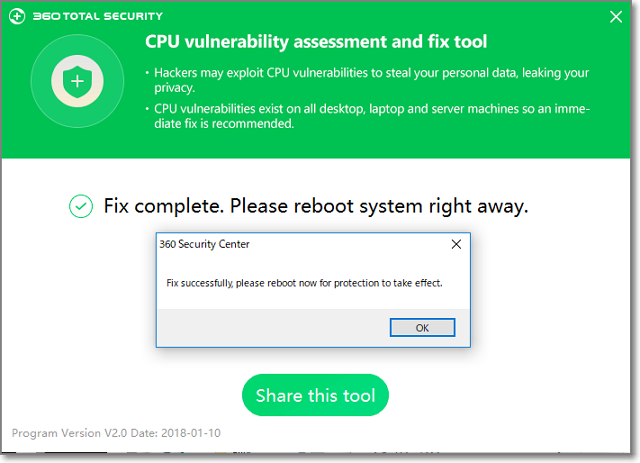Click the 360 TOTAL SECURITY title text
This screenshot has height=463, width=640.
click(98, 16)
